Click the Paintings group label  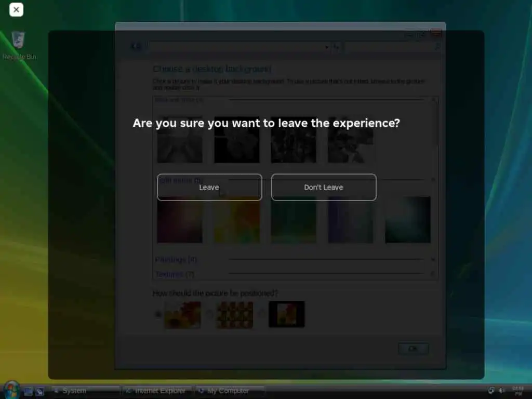point(176,260)
